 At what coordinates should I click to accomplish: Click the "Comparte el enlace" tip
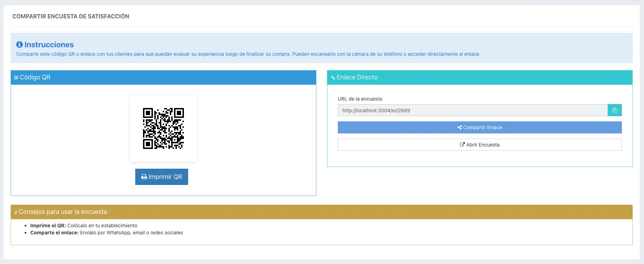tap(107, 233)
